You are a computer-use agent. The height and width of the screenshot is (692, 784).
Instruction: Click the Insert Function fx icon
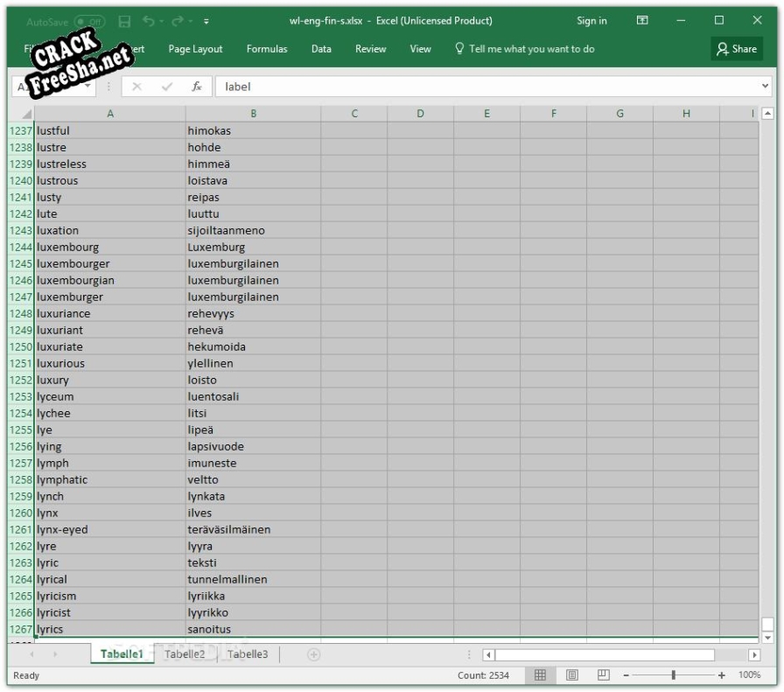pyautogui.click(x=197, y=87)
